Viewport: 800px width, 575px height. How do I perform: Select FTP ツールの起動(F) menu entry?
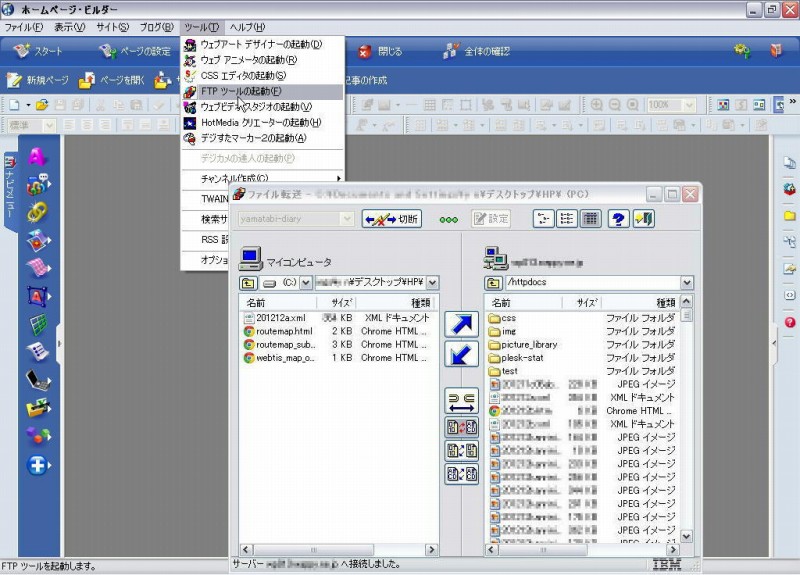coord(263,91)
